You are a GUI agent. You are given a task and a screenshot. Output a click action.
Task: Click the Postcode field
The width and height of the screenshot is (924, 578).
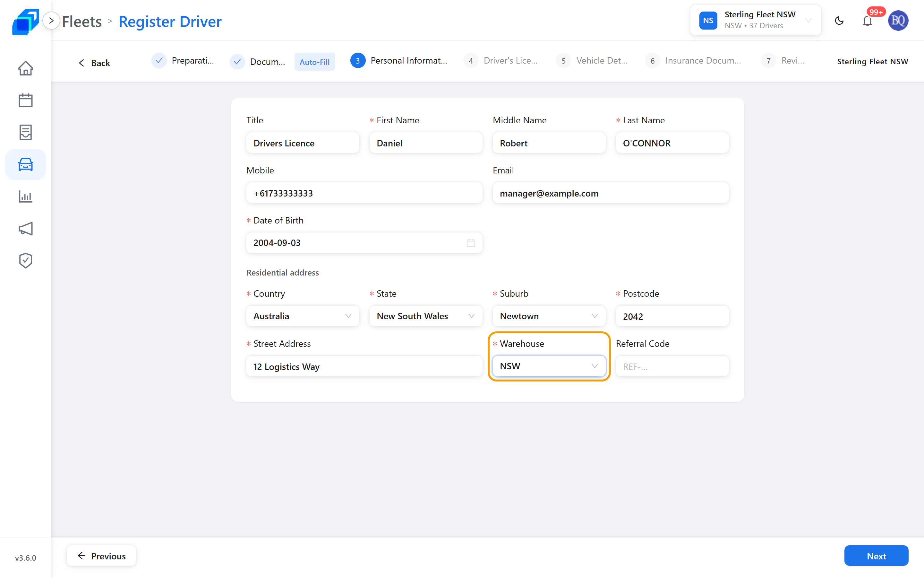672,316
